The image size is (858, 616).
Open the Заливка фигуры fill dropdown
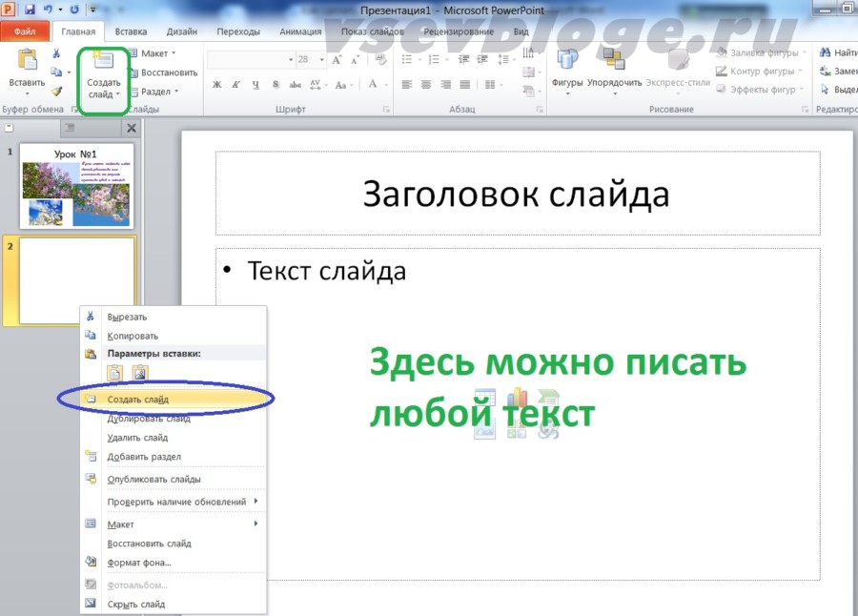761,52
